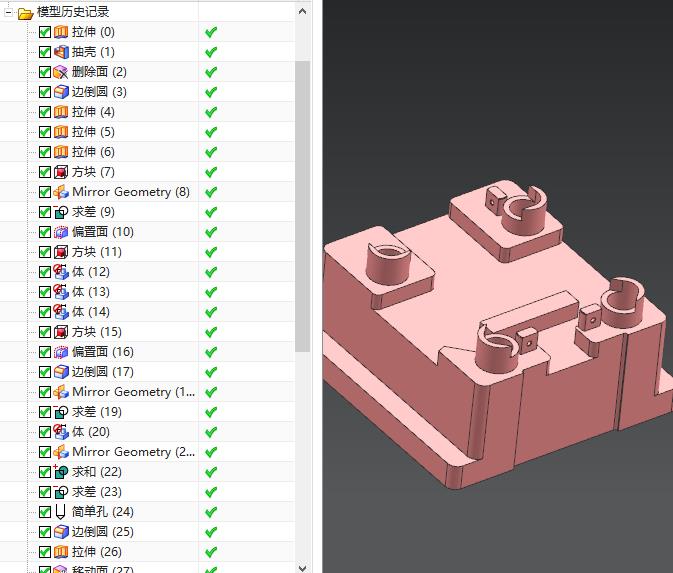Select the 边倒圆 (25) label
673x573 pixels.
103,532
